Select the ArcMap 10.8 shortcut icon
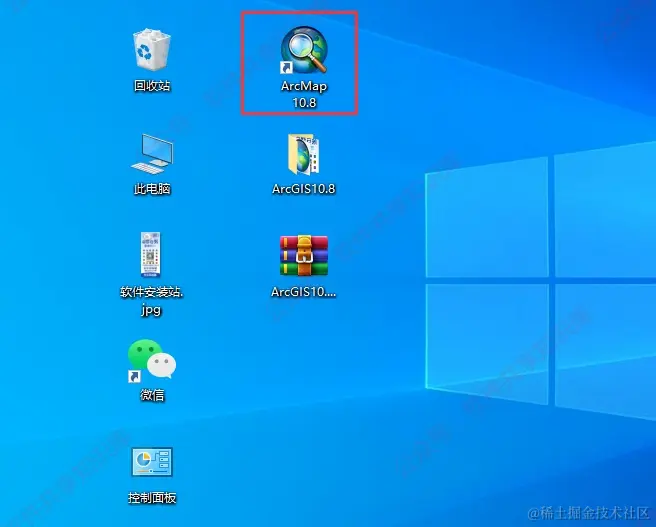This screenshot has width=656, height=527. (304, 50)
